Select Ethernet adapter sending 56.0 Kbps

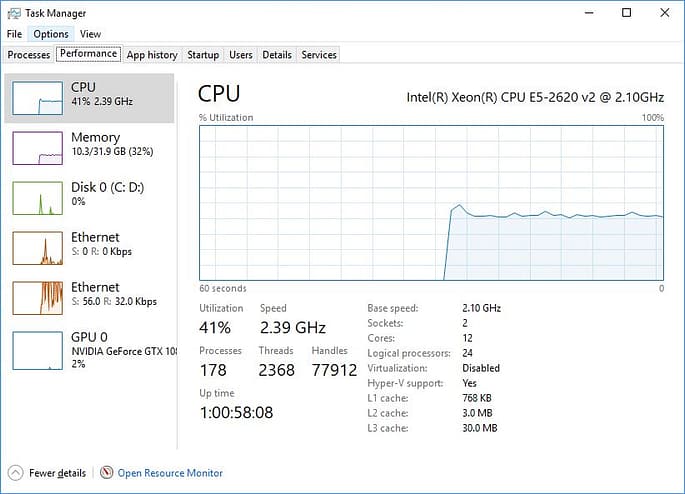point(89,298)
